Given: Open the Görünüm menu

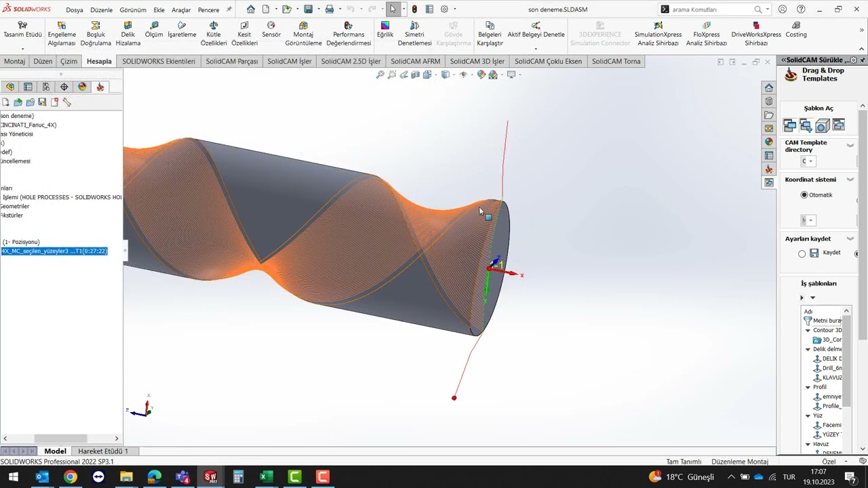Looking at the screenshot, I should pos(133,10).
